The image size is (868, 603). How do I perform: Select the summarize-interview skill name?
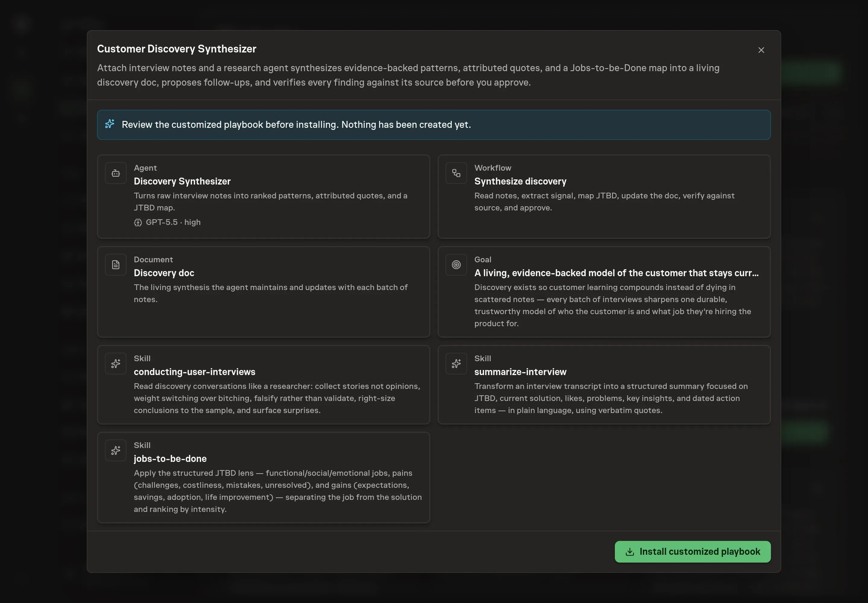[x=520, y=372]
